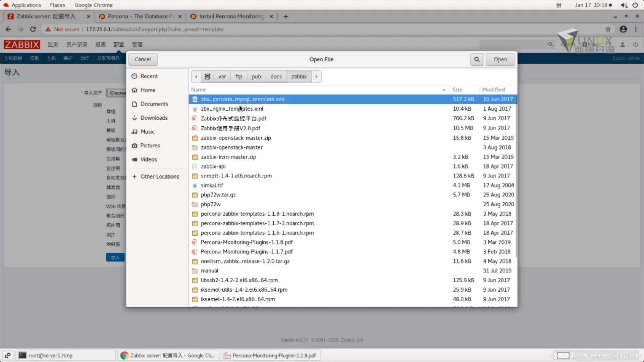This screenshot has width=644, height=362.
Task: Select percona-zabbix-templates-1.1.7-2.noarch.rpm
Action: [x=353, y=223]
